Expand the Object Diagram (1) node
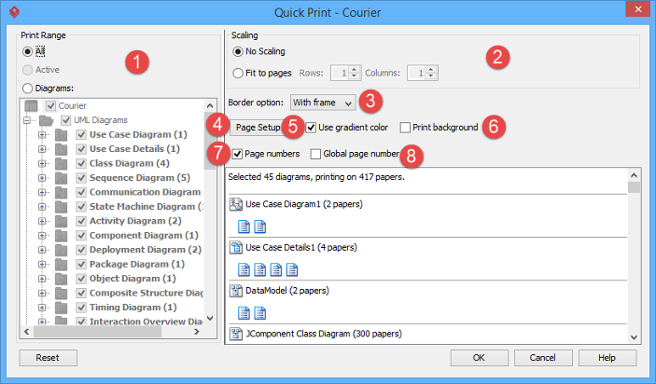Viewport: 656px width, 384px height. tap(42, 279)
